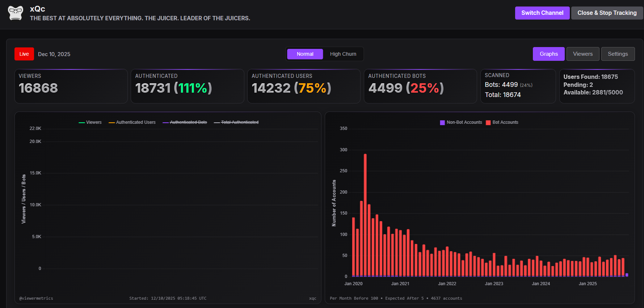
Task: Click the Total: 18674 line
Action: [x=503, y=95]
